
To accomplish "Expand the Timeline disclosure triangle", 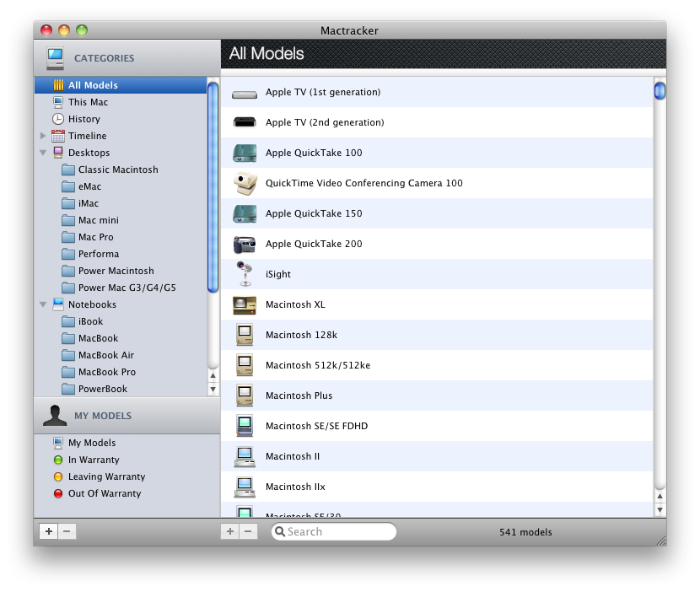I will pos(43,136).
